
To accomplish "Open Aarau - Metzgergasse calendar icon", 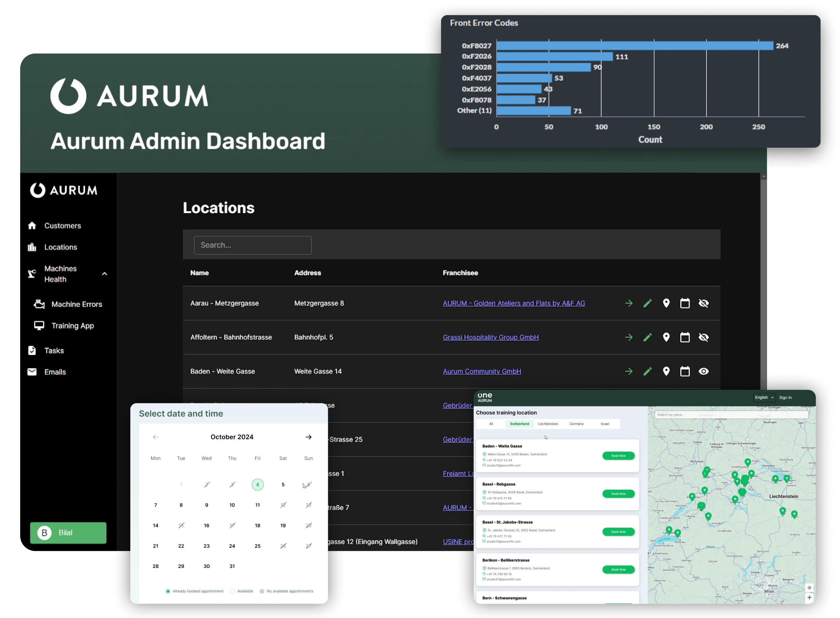I will click(685, 303).
